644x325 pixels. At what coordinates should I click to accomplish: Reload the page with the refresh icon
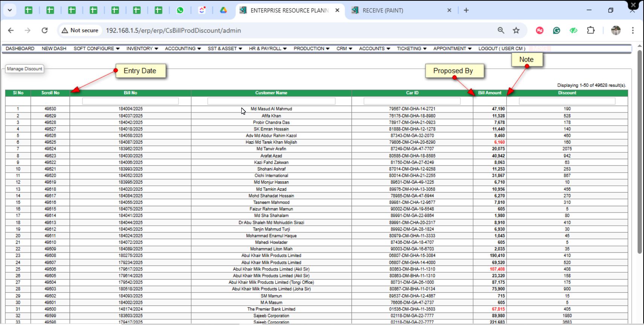tap(44, 30)
